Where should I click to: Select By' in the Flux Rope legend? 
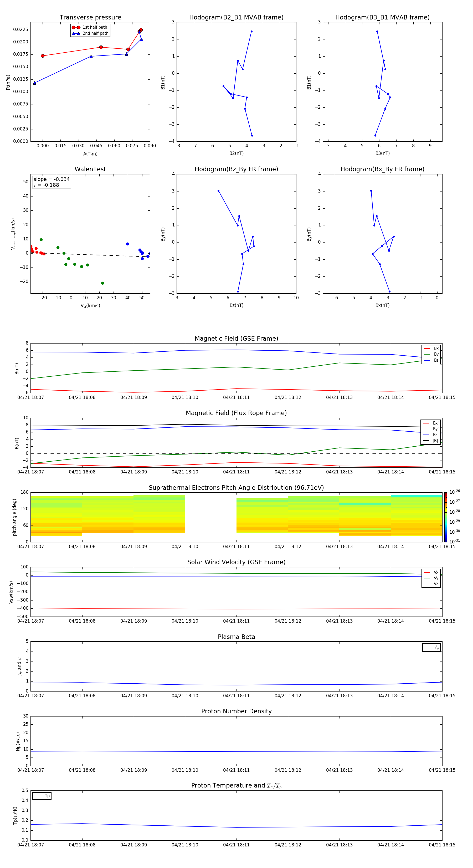coord(431,429)
